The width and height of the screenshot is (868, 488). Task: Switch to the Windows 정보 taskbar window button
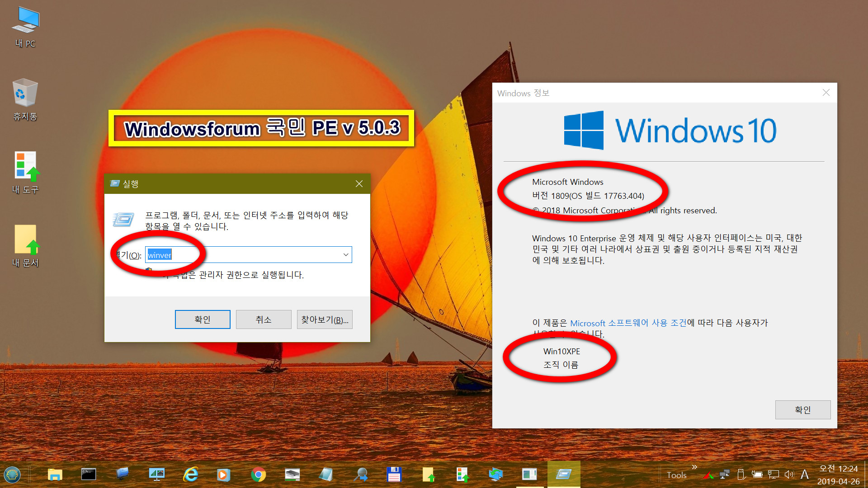[530, 474]
